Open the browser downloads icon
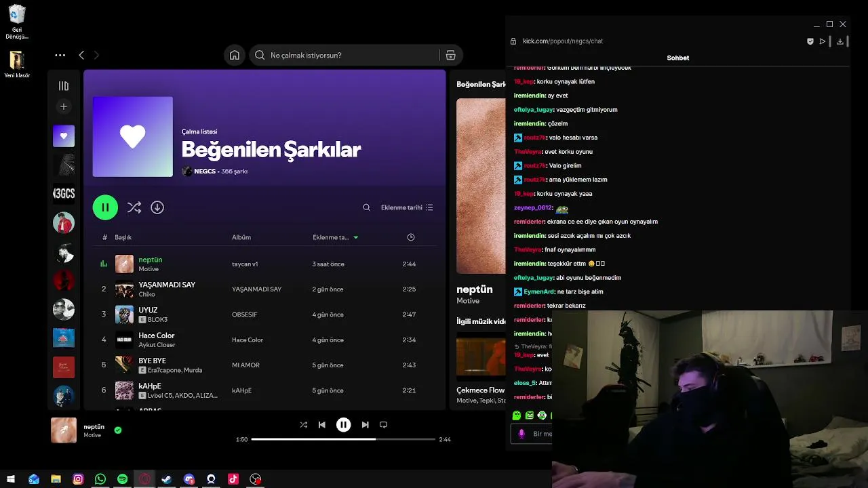Viewport: 868px width, 488px height. click(840, 41)
